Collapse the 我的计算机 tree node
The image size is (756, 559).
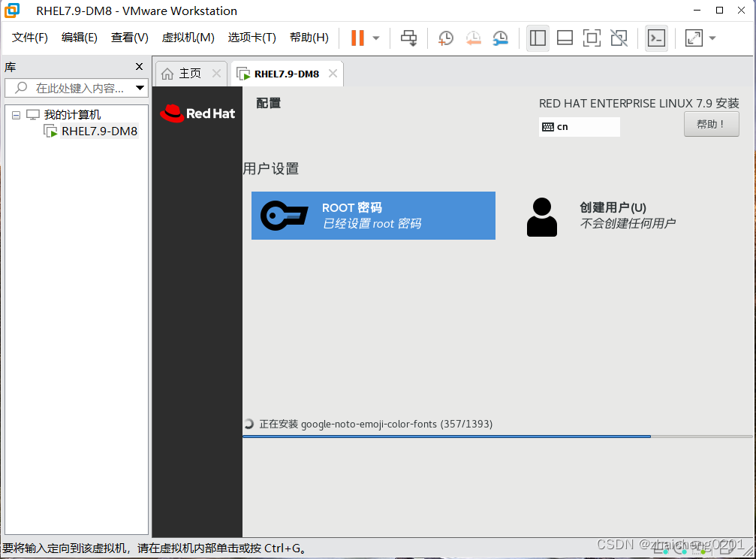[17, 115]
